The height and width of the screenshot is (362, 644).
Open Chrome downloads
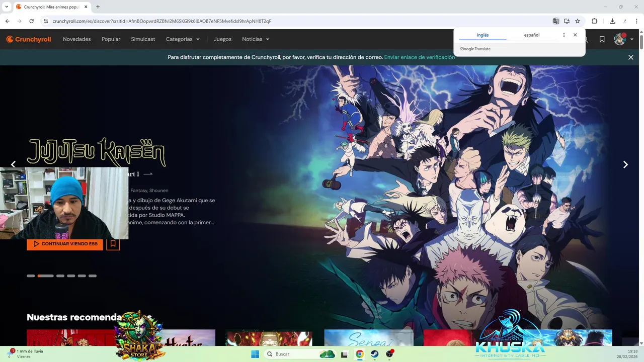[612, 21]
